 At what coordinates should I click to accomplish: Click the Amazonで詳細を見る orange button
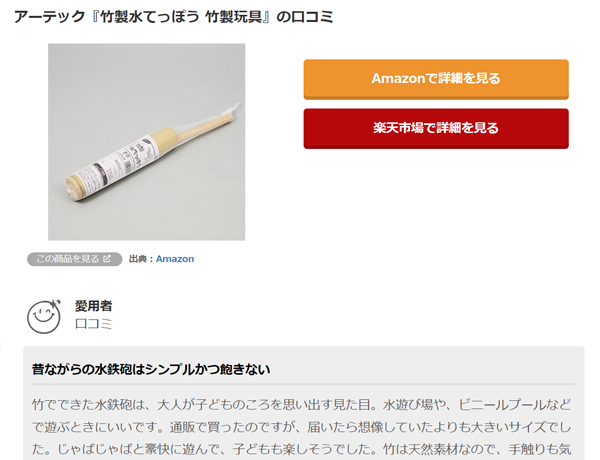pyautogui.click(x=436, y=79)
